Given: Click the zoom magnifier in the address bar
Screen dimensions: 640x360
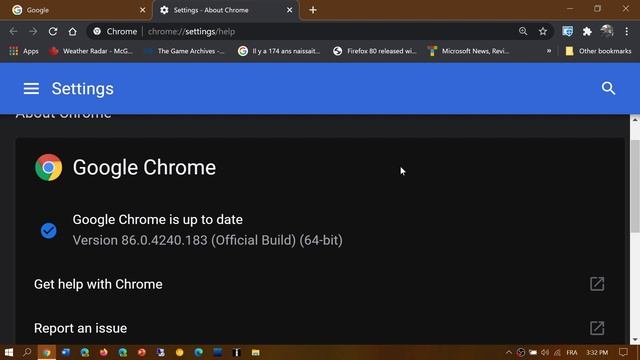Looking at the screenshot, I should point(523,31).
